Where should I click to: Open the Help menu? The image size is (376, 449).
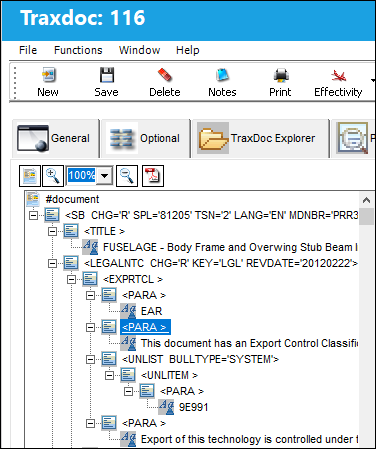click(188, 50)
